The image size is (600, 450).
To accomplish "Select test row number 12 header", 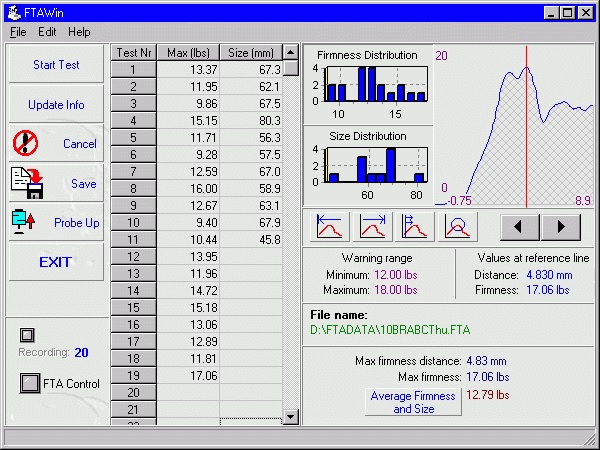I will point(133,257).
